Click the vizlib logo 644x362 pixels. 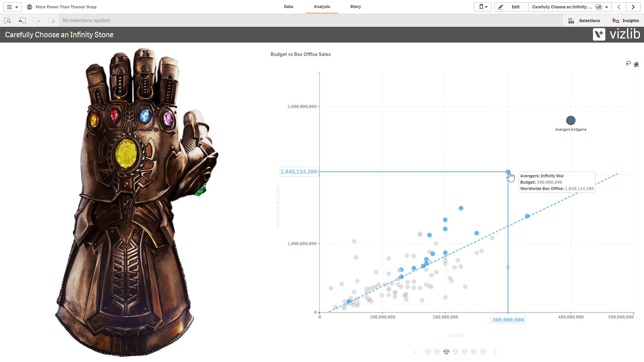(616, 34)
